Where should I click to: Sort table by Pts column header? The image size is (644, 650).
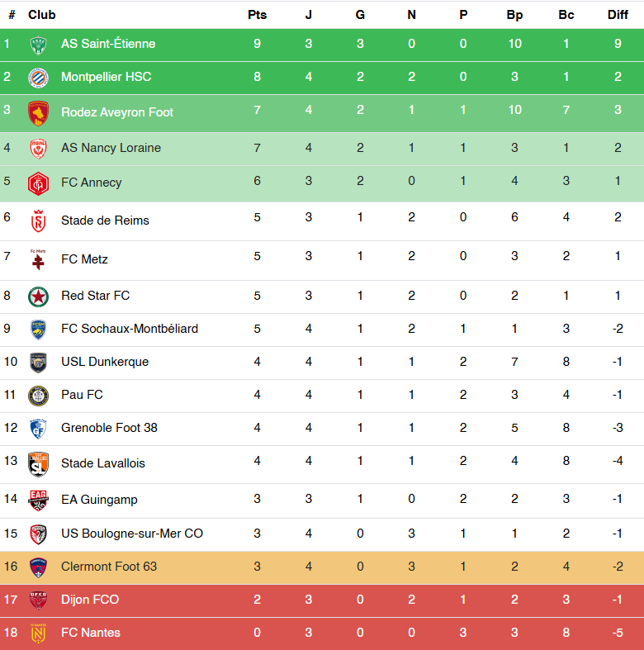click(x=257, y=15)
